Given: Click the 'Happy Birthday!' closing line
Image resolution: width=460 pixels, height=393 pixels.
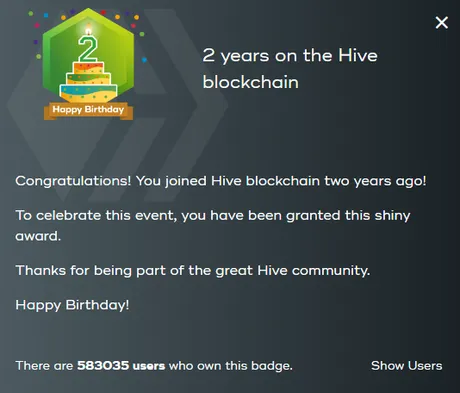Looking at the screenshot, I should 72,305.
